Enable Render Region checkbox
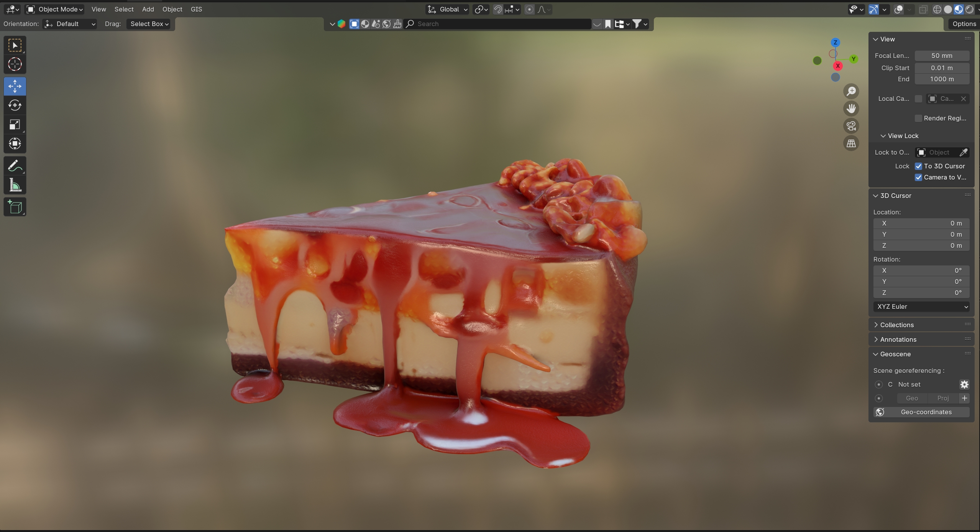The height and width of the screenshot is (532, 980). click(918, 118)
